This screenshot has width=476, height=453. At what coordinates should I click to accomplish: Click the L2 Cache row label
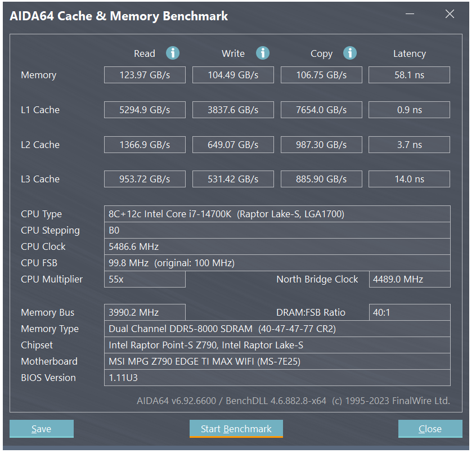pyautogui.click(x=40, y=145)
